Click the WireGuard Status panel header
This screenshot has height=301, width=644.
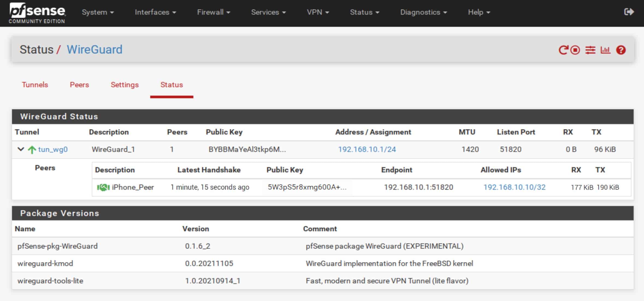click(323, 117)
